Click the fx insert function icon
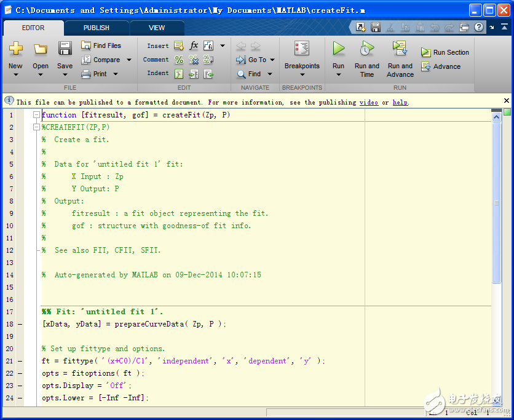The width and height of the screenshot is (514, 420). tap(194, 46)
